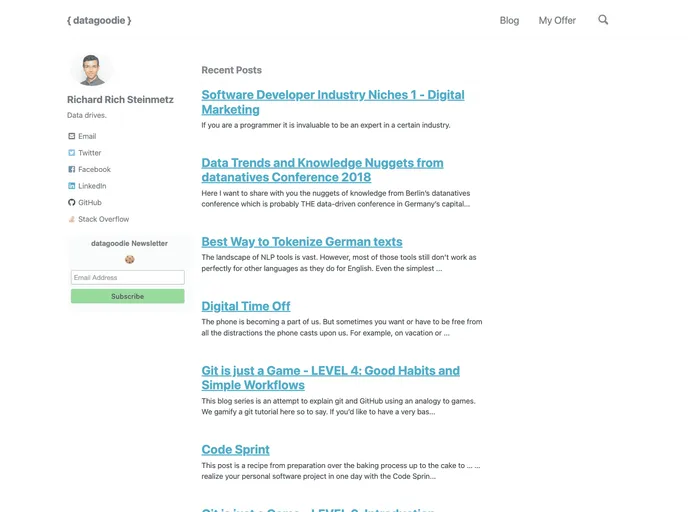This screenshot has height=512, width=688.
Task: Click the cookie icon under newsletter title
Action: tap(129, 259)
